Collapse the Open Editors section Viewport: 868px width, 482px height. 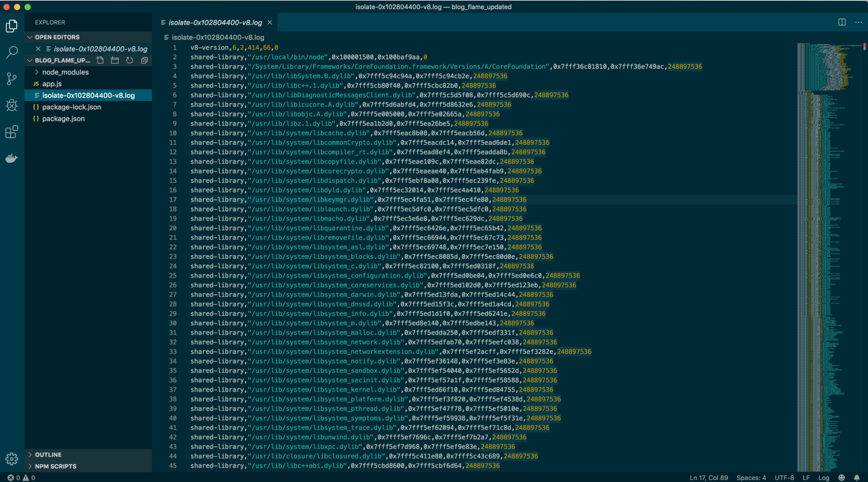(88, 37)
